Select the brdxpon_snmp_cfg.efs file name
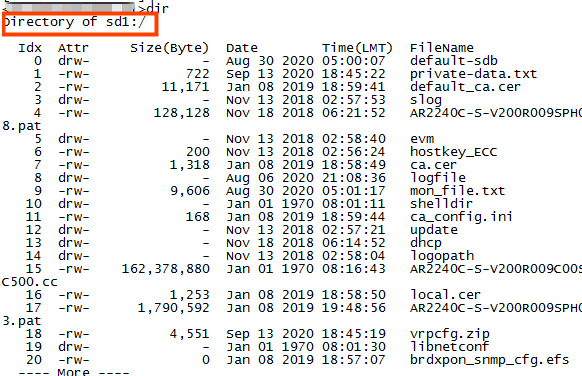 (x=490, y=360)
